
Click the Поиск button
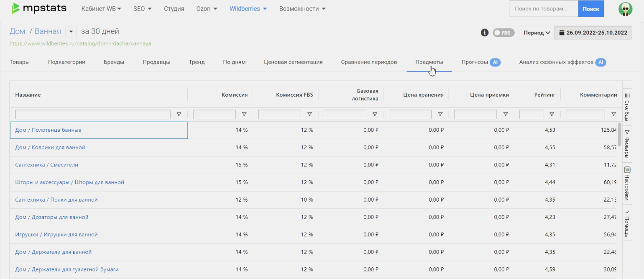click(x=591, y=9)
